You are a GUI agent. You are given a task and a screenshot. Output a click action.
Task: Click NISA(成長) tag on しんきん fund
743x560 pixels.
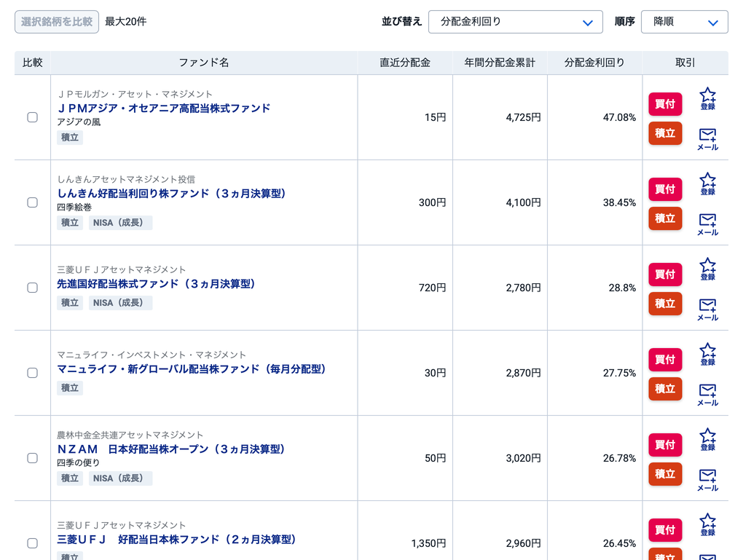point(120,223)
